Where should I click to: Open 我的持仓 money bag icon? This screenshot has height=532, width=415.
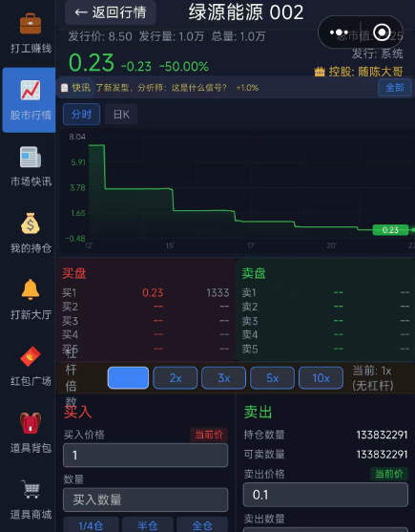coord(31,223)
